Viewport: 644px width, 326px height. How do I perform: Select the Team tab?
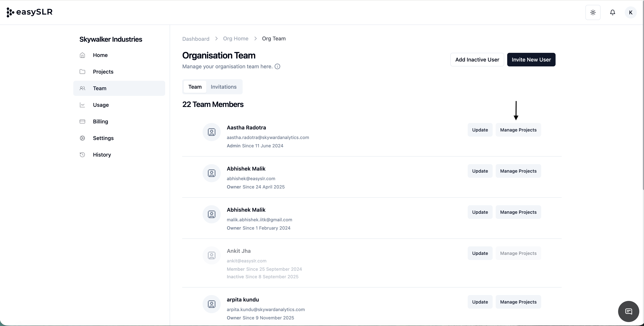tap(195, 87)
